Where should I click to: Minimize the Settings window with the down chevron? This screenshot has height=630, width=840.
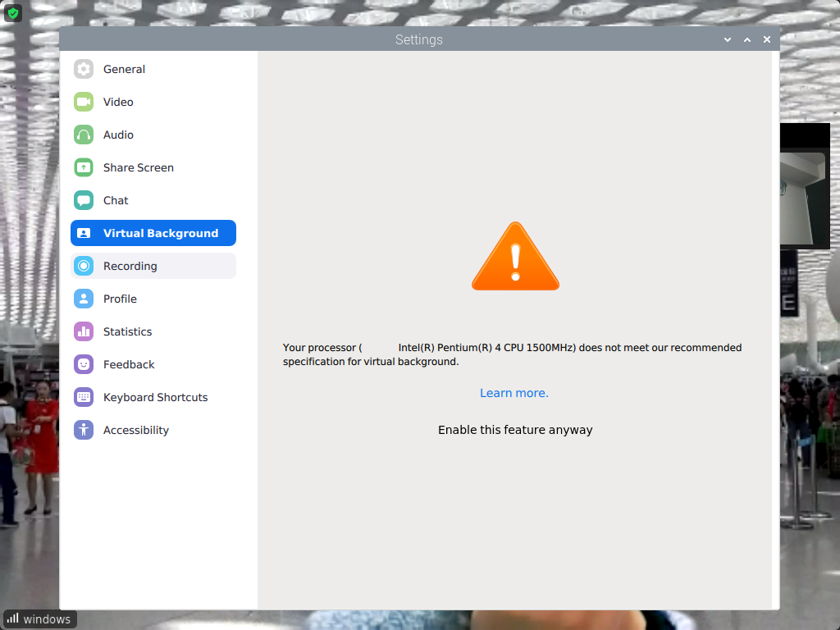tap(728, 39)
